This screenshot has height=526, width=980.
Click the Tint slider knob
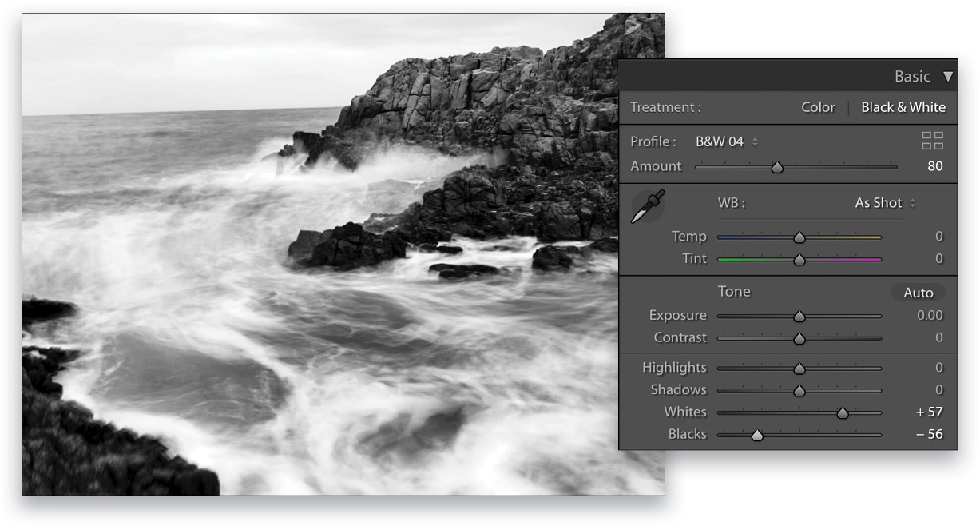point(799,258)
